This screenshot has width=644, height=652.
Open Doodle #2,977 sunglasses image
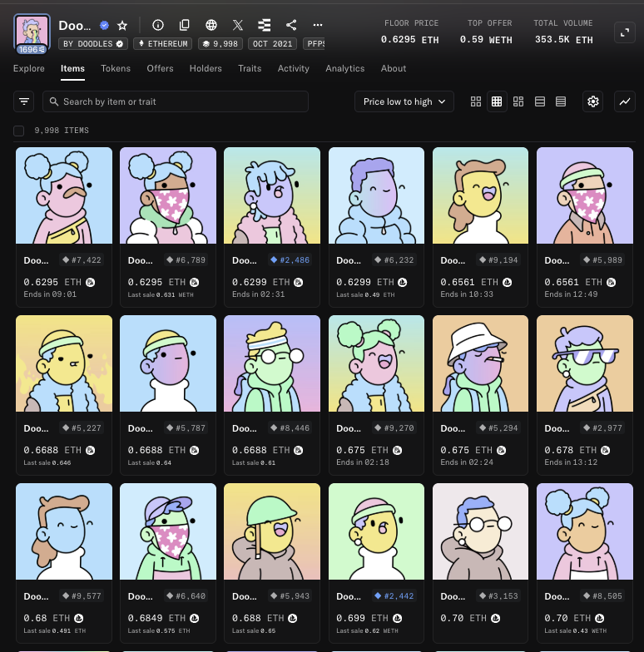(x=585, y=363)
